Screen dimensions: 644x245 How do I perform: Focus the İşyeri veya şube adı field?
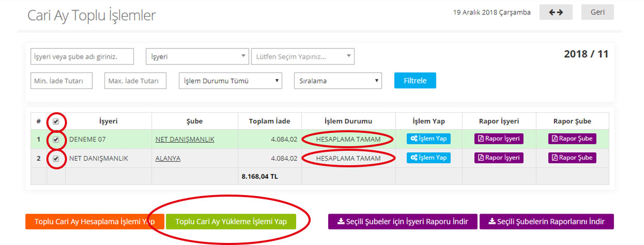(82, 57)
